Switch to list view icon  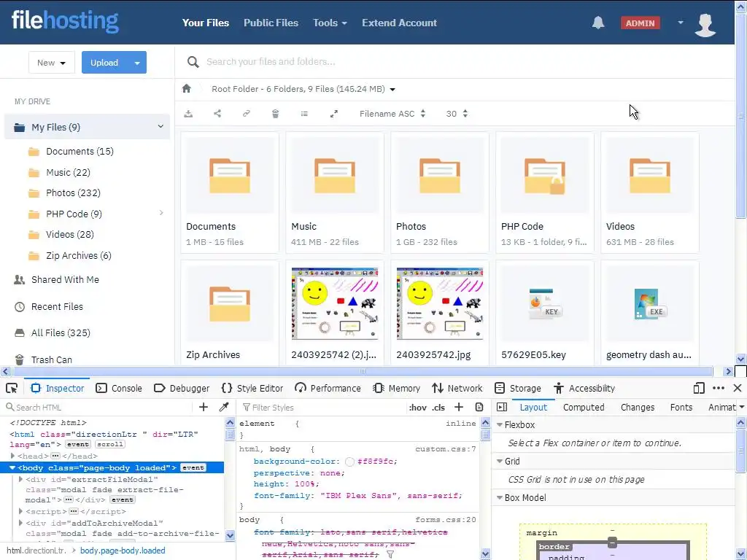point(304,114)
